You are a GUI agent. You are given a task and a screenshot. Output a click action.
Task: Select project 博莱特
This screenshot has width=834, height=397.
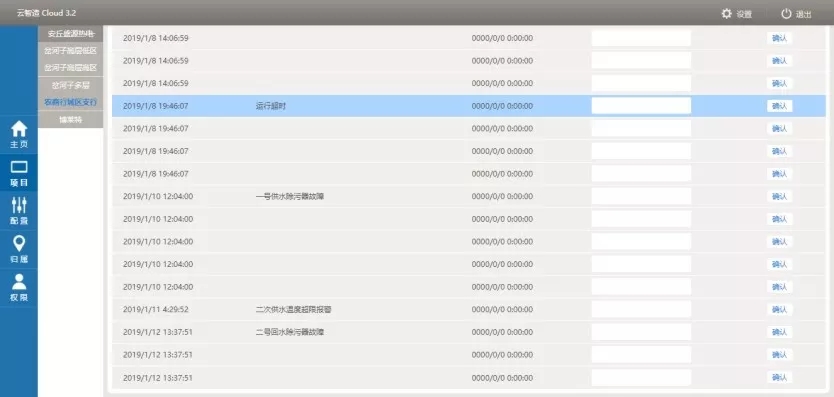click(70, 119)
